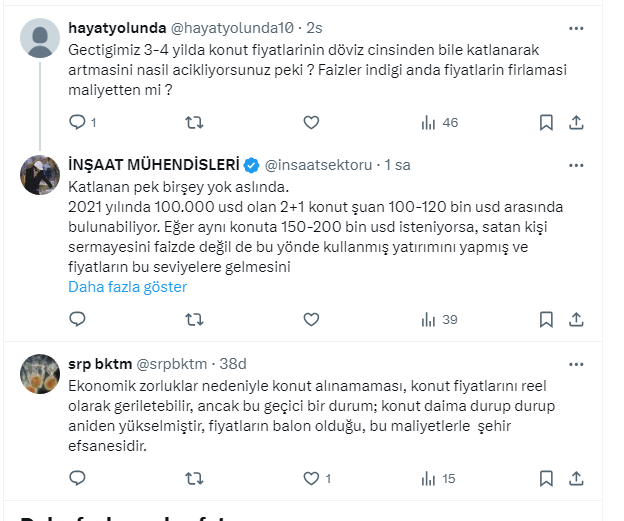The image size is (624, 521).
Task: Reply to hayatyolunda's tweet
Action: pos(78,123)
